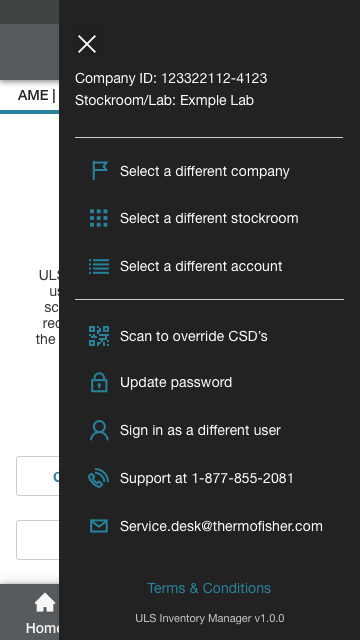The height and width of the screenshot is (640, 360).
Task: Open Scan to override CSD's
Action: [194, 336]
